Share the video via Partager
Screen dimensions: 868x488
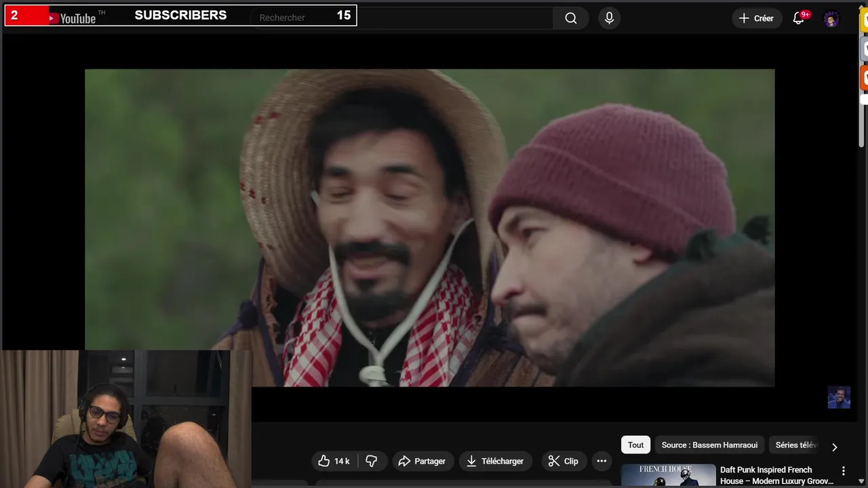point(422,461)
